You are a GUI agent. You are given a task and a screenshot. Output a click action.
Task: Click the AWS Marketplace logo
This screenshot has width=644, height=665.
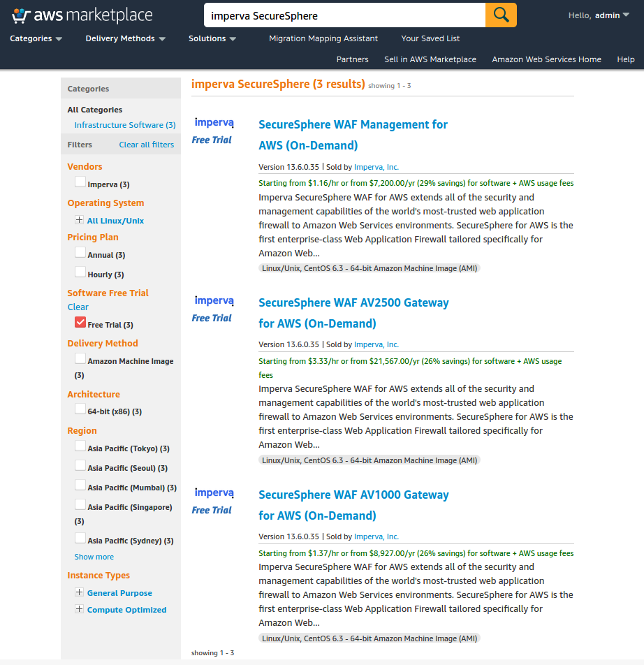pyautogui.click(x=82, y=15)
